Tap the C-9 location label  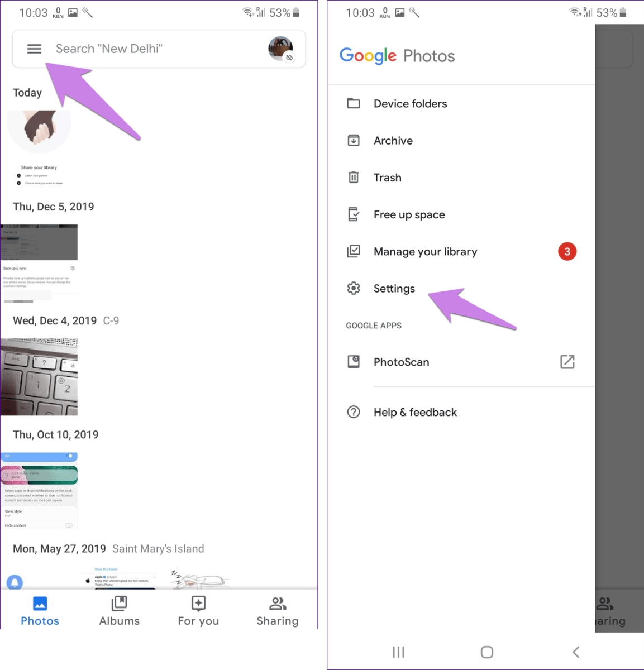tap(111, 320)
